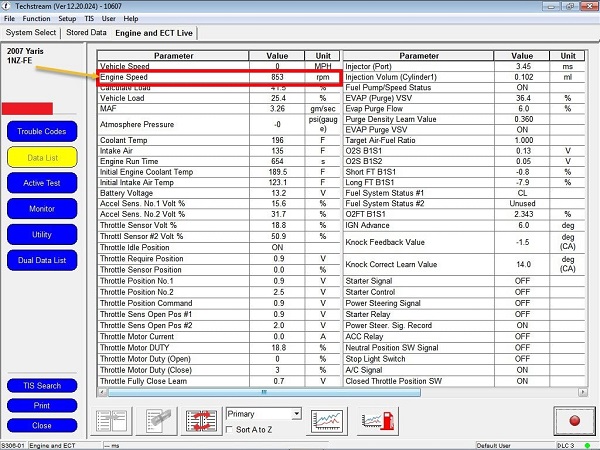Image resolution: width=600 pixels, height=450 pixels.
Task: Click the Dual Data List button
Action: coord(42,260)
